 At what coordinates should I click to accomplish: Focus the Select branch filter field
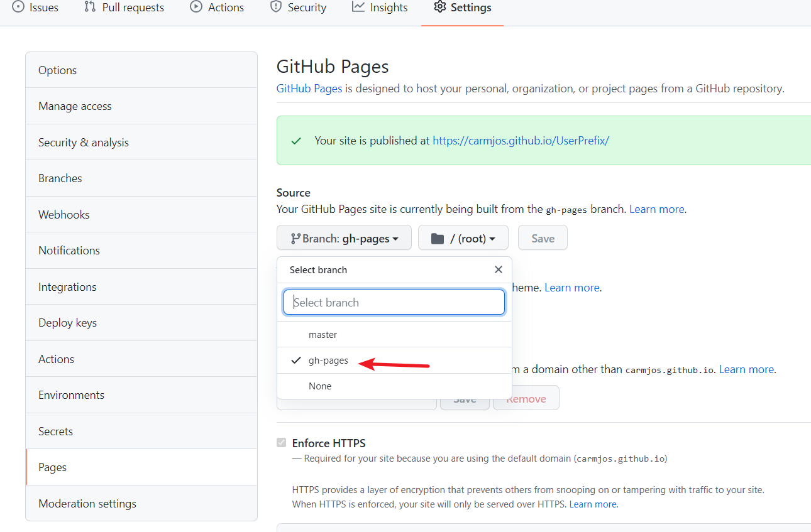[x=394, y=303]
